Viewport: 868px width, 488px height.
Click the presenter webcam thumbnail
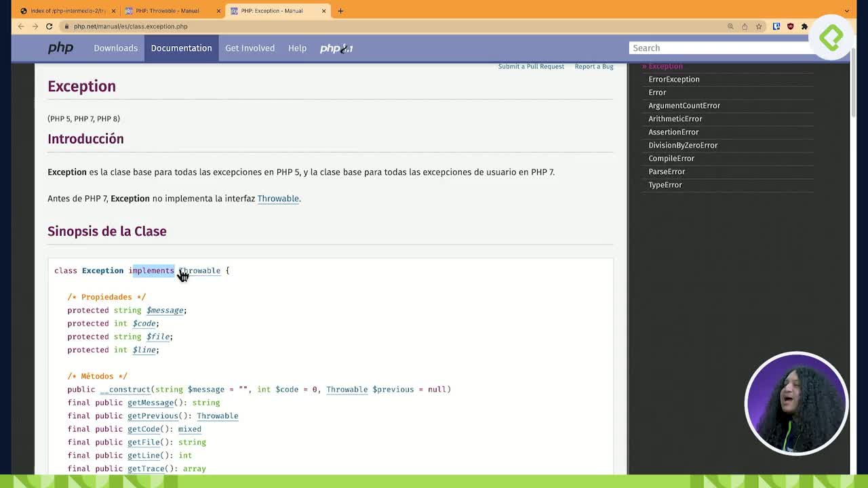click(x=796, y=403)
